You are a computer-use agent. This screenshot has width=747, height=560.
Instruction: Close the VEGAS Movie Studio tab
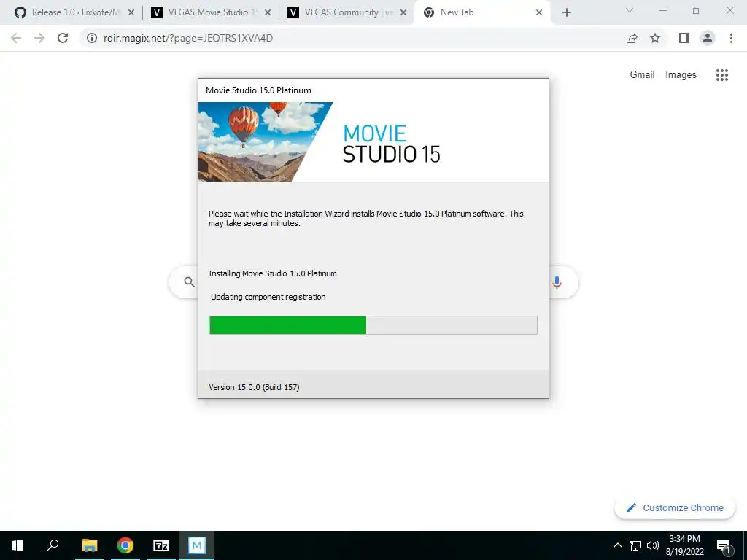click(x=268, y=12)
